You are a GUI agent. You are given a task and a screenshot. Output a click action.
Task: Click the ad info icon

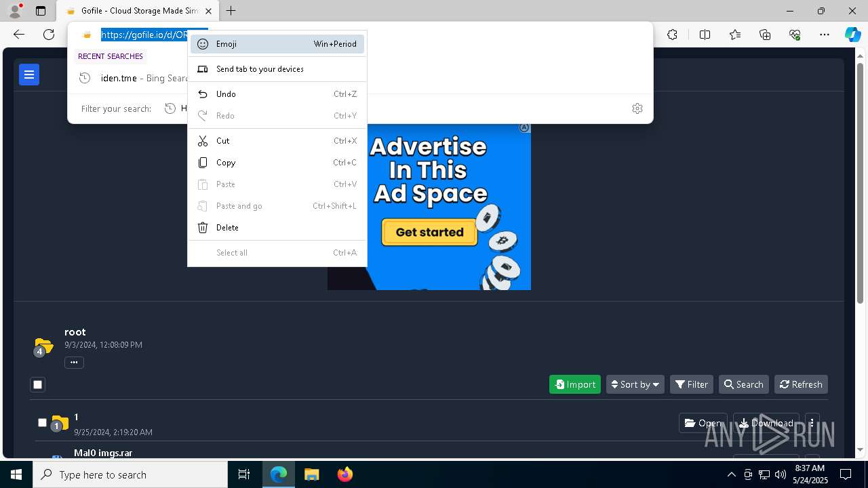[x=524, y=127]
